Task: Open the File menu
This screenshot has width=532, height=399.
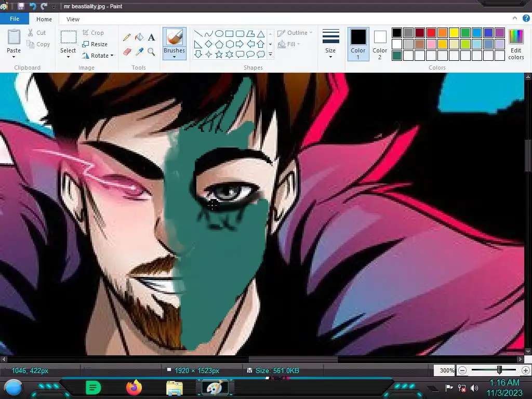Action: [x=14, y=19]
